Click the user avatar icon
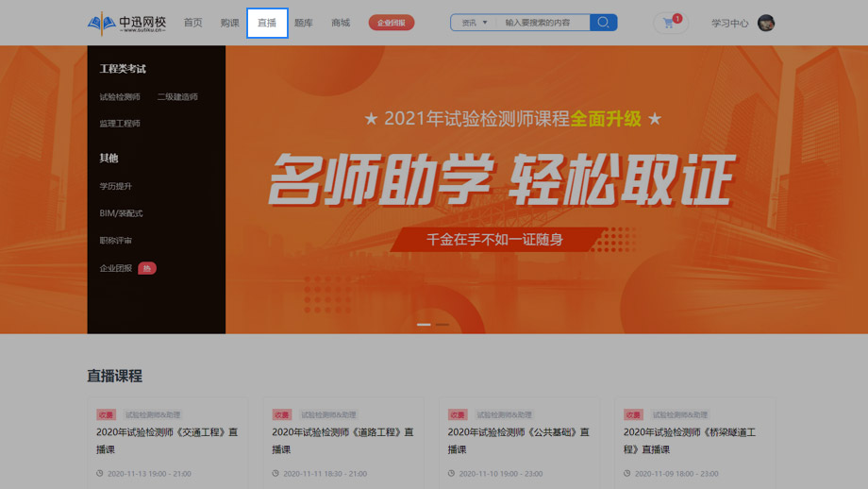 (766, 23)
